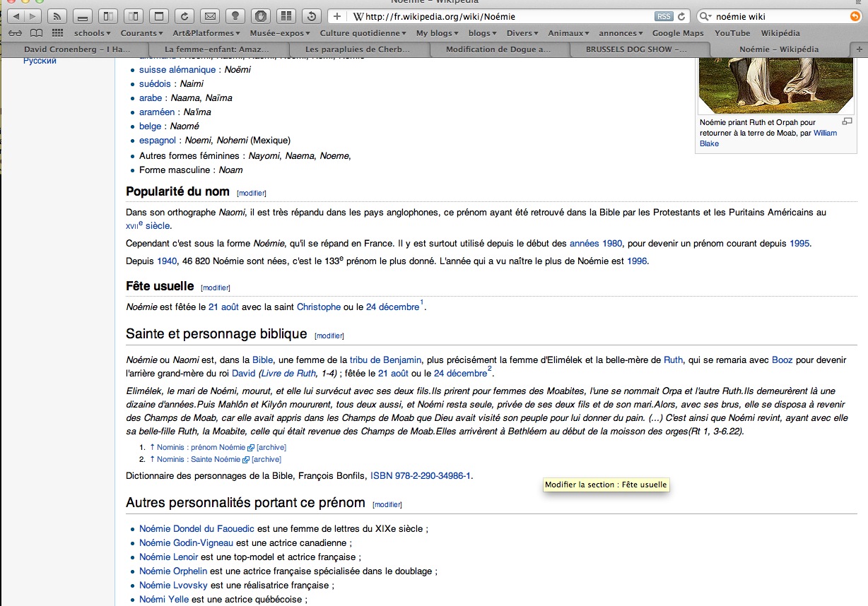The height and width of the screenshot is (606, 868).
Task: Open the Courants bookmarks folder
Action: pyautogui.click(x=141, y=33)
